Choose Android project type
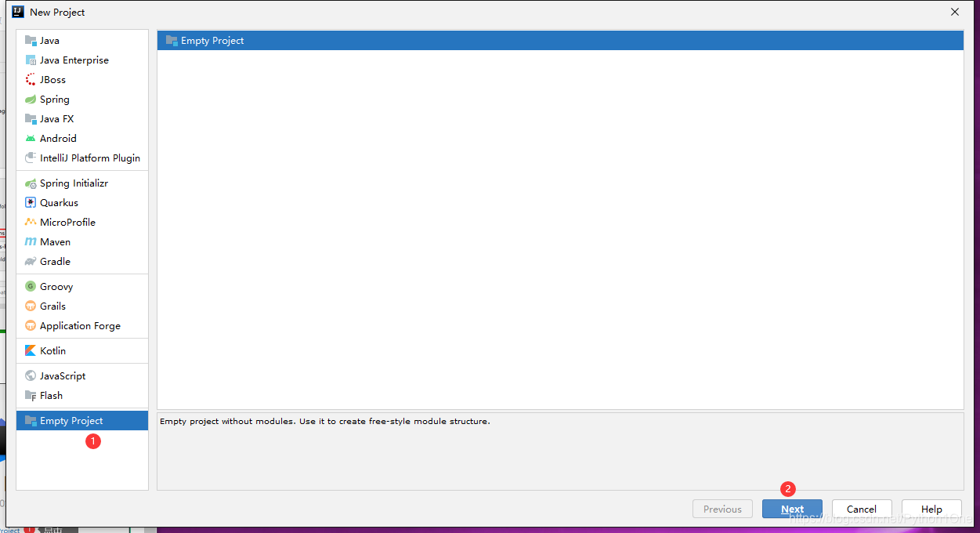 pos(82,139)
